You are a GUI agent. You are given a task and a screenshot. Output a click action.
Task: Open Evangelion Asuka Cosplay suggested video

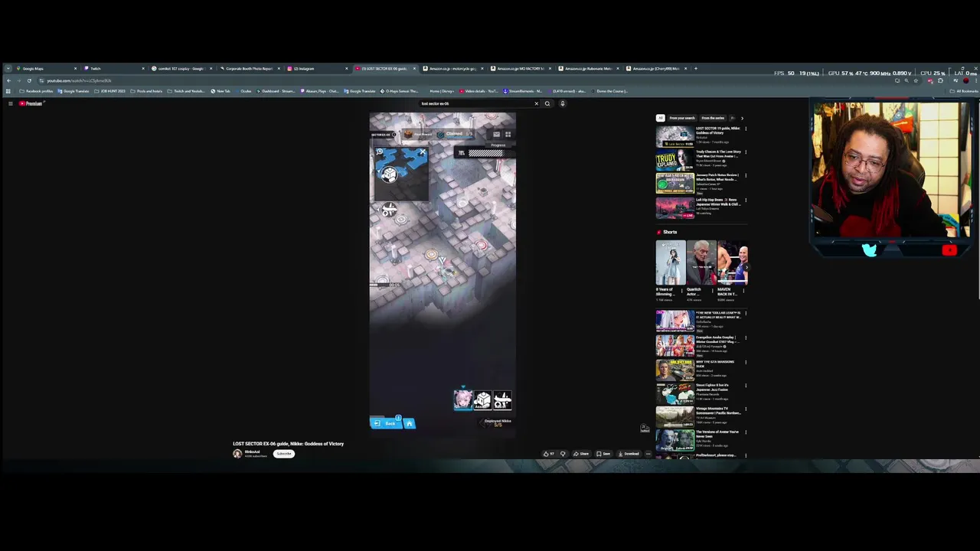coord(675,345)
